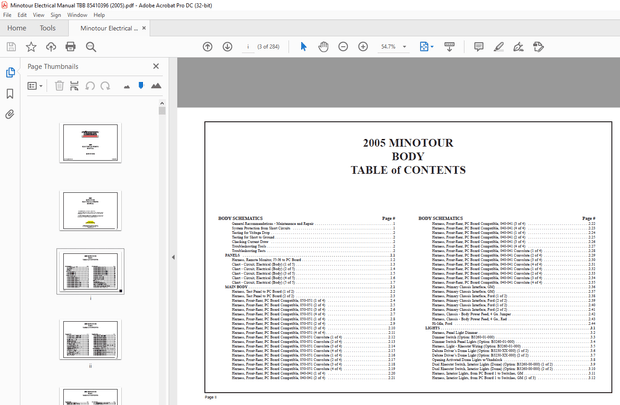Viewport: 620px width, 405px height.
Task: Adjust the thumbnail size slider handle
Action: tap(141, 85)
